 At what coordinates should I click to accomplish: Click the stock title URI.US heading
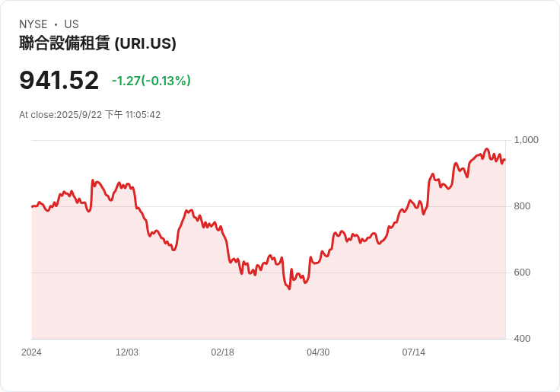click(x=97, y=43)
